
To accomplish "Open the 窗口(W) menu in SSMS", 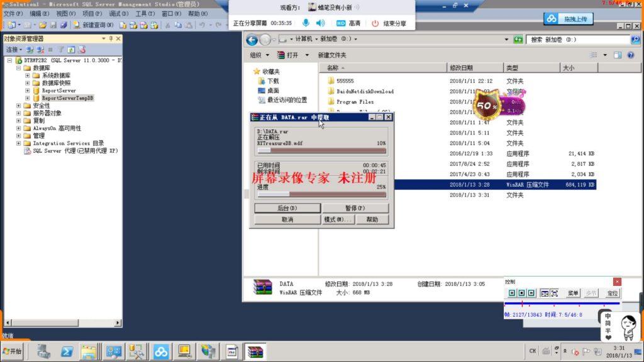I will (171, 14).
